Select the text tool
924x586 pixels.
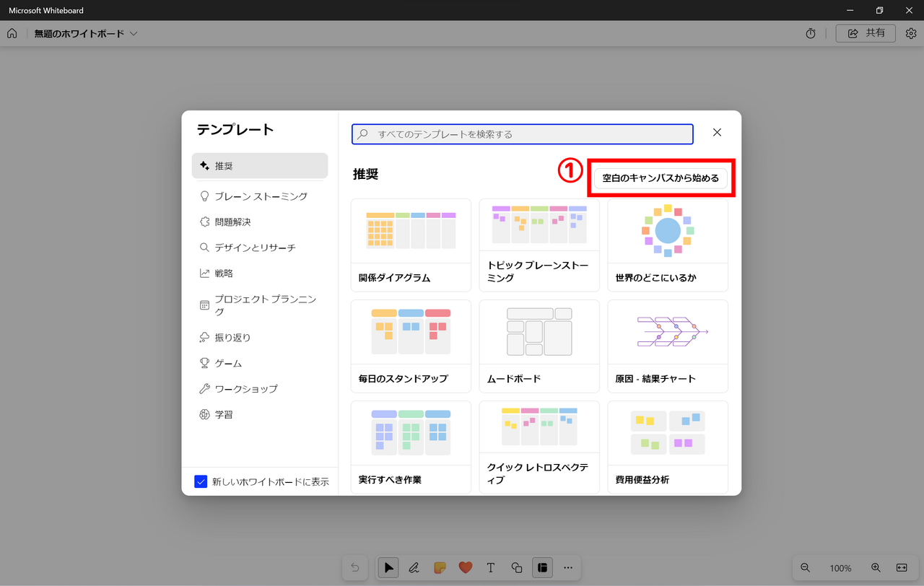tap(491, 568)
